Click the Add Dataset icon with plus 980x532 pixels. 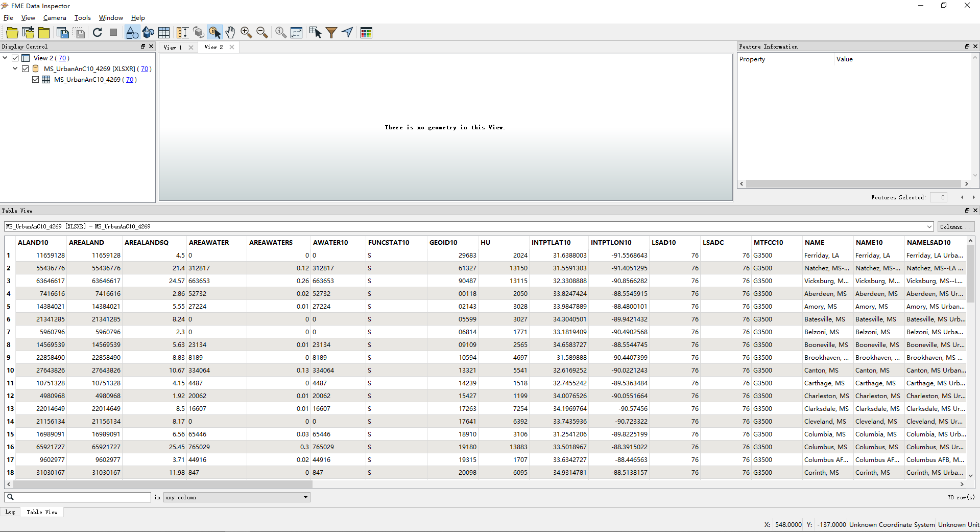pos(29,33)
